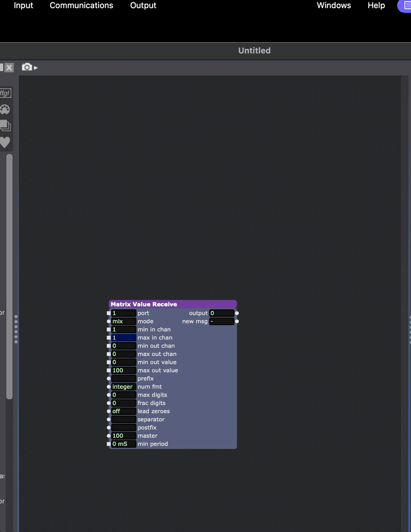
Task: Click the min period field showing 0 mS
Action: [123, 444]
